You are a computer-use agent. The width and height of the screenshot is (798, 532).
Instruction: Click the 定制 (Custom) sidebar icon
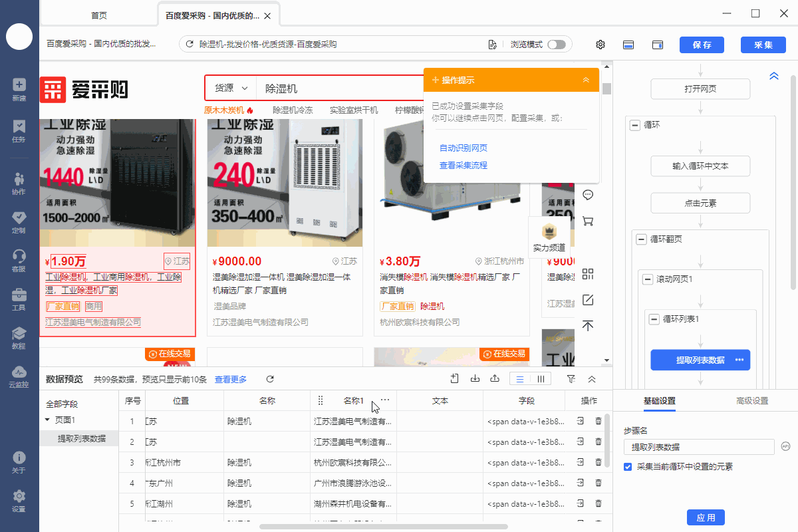[19, 222]
